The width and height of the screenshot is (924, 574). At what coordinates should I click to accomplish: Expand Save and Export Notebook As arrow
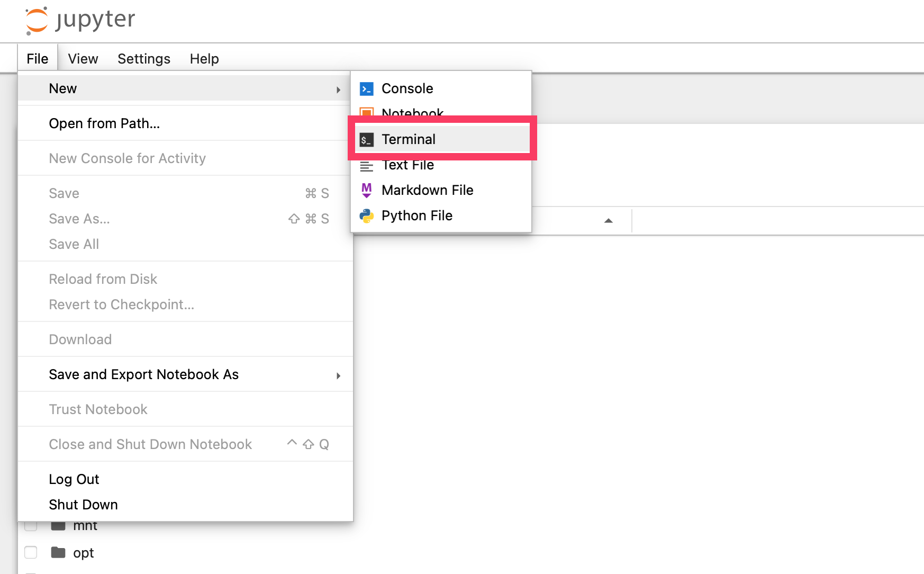(x=338, y=375)
